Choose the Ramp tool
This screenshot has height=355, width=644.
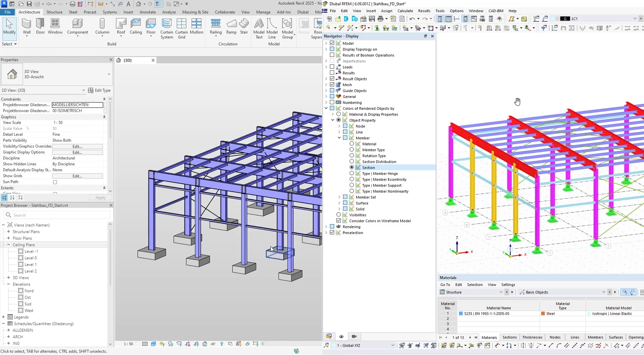[231, 26]
